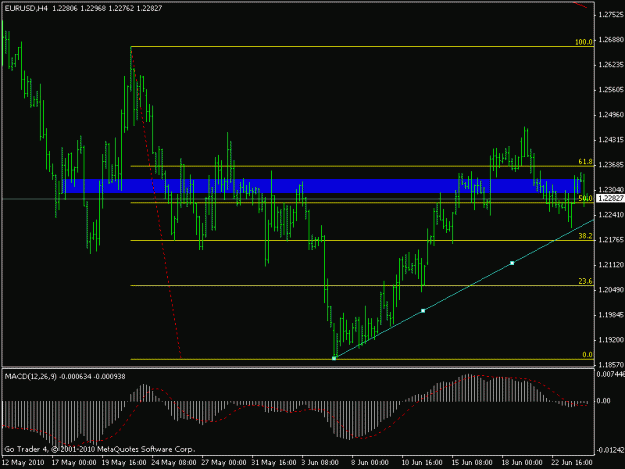The image size is (625, 469).
Task: Click the 31 May 16:00 date label
Action: 274,463
